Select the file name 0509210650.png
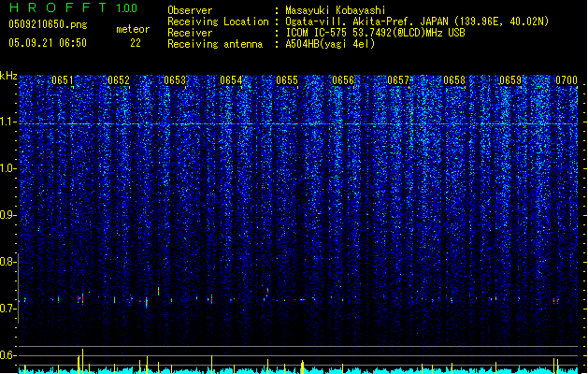The width and height of the screenshot is (588, 374). click(x=48, y=24)
